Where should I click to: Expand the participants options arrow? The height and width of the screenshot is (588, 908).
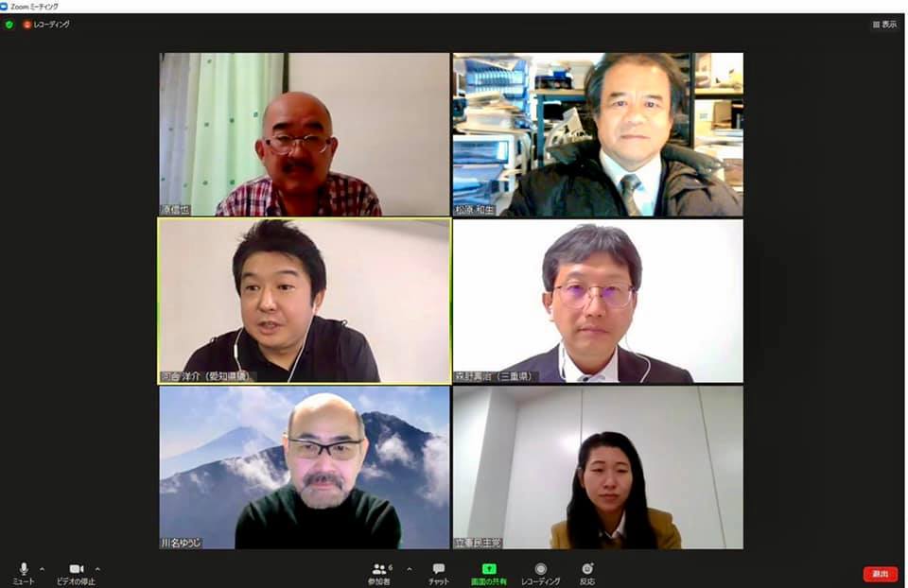(410, 569)
